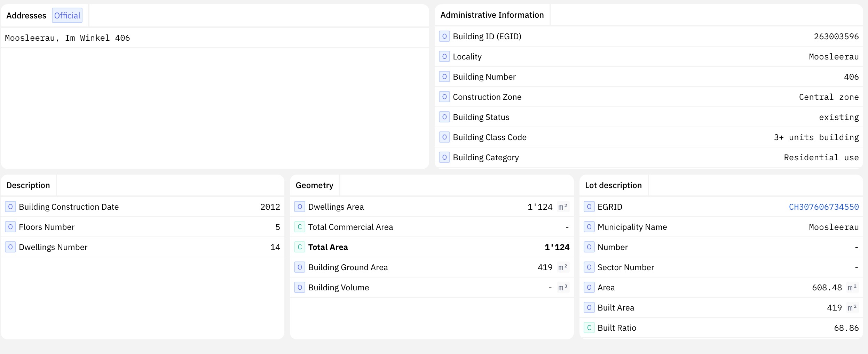Click the O badge beside EGRID
This screenshot has height=354, width=868.
589,207
